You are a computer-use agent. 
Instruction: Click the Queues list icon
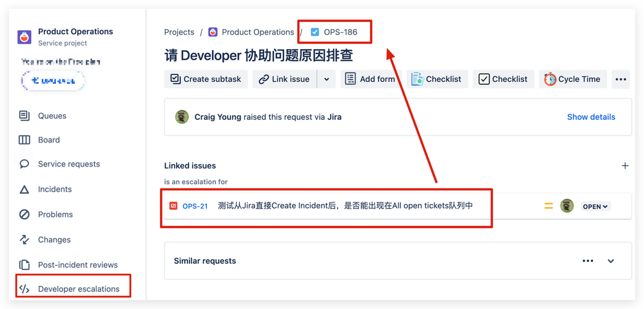tap(24, 116)
